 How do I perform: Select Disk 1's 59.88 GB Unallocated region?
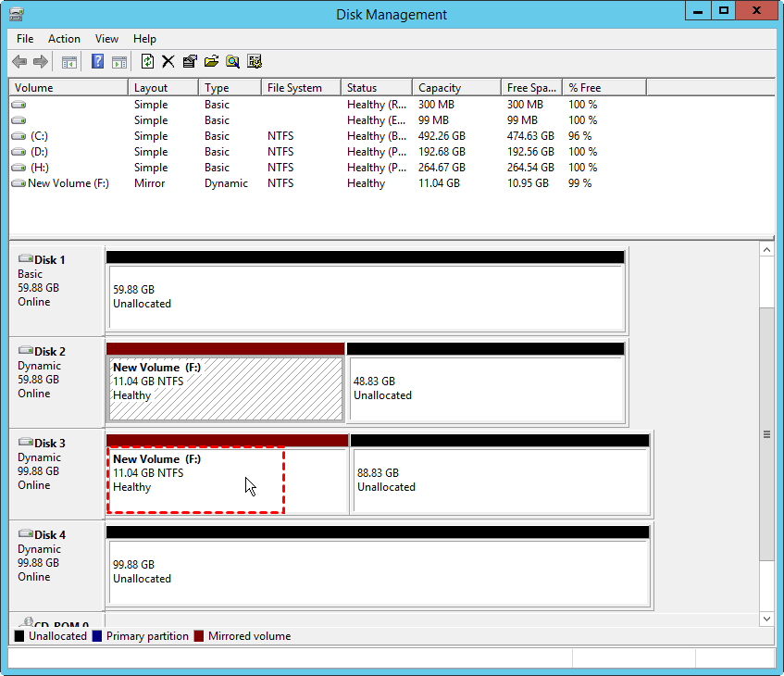[367, 296]
